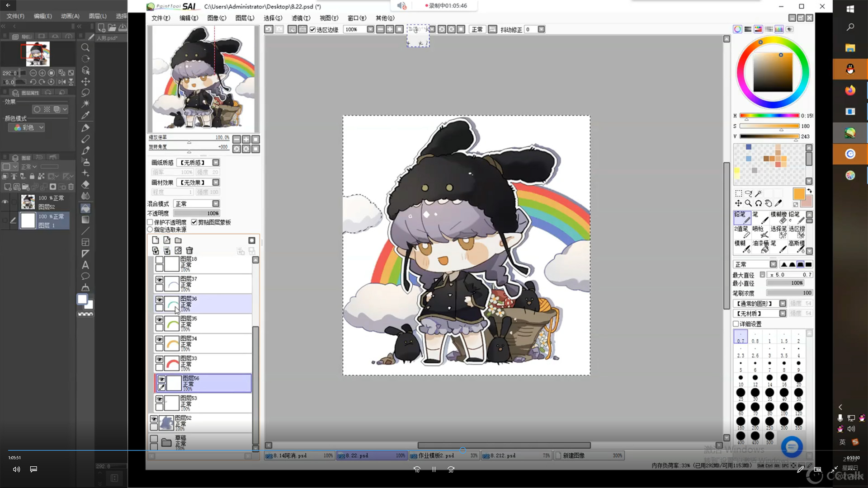Enable the 详细设置 checkbox
The height and width of the screenshot is (488, 868).
pos(736,324)
